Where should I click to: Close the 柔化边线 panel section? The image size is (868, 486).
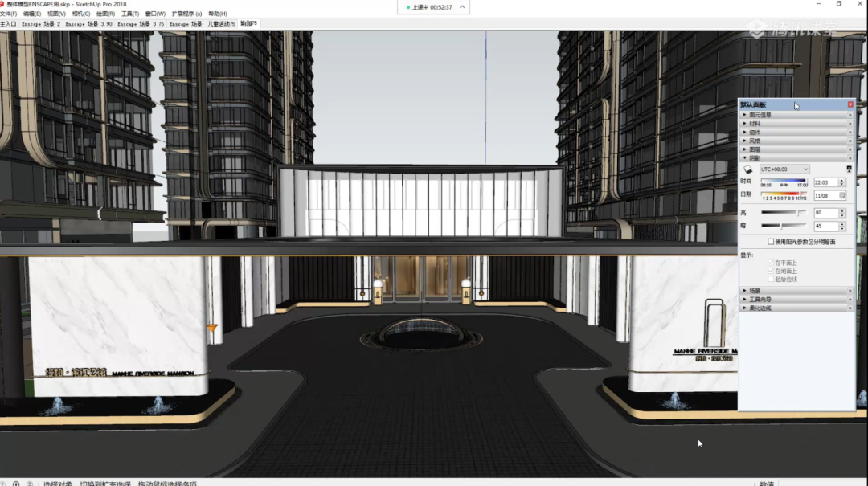(850, 308)
